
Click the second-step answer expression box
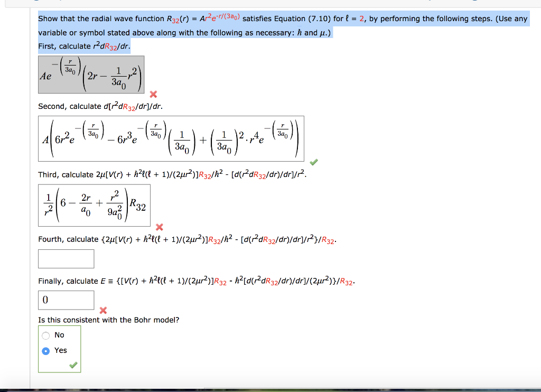click(172, 138)
